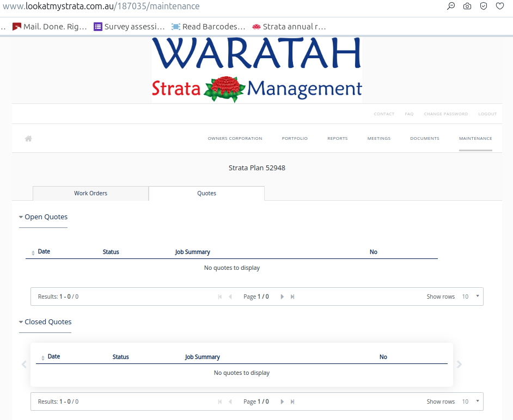513x420 pixels.
Task: Click No column header in Closed Quotes
Action: [383, 357]
